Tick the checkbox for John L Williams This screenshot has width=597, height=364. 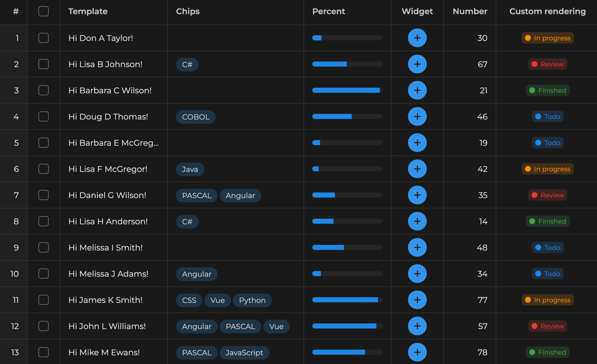tap(44, 326)
